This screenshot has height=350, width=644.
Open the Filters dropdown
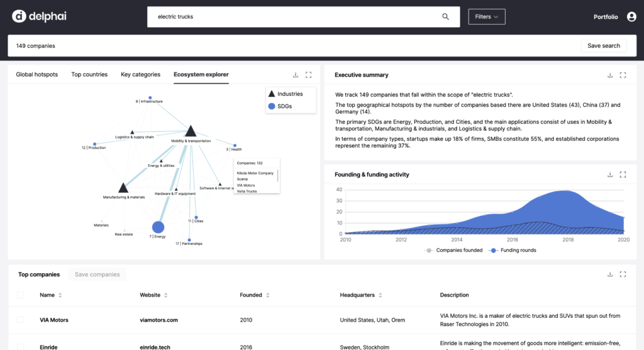point(487,17)
